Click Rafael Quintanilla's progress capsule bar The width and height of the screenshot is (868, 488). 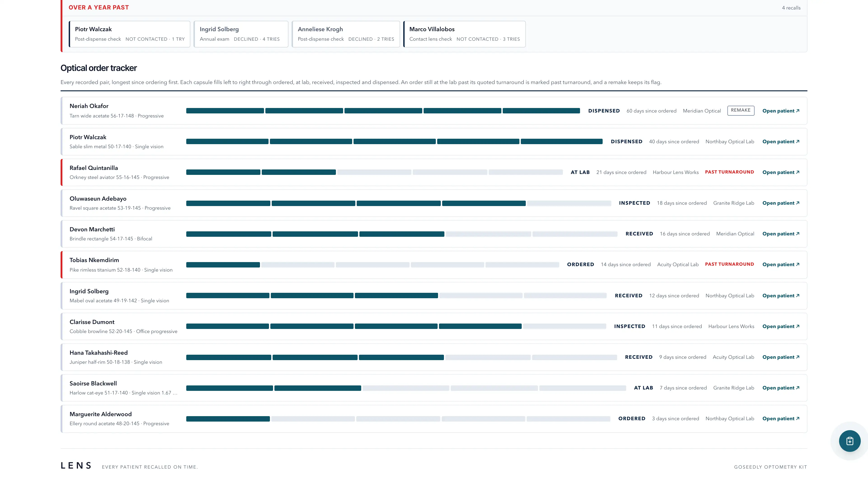[374, 172]
